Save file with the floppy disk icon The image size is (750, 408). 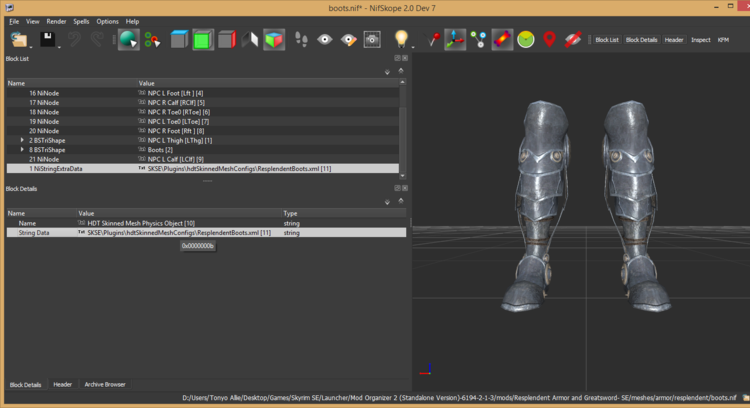pos(47,39)
